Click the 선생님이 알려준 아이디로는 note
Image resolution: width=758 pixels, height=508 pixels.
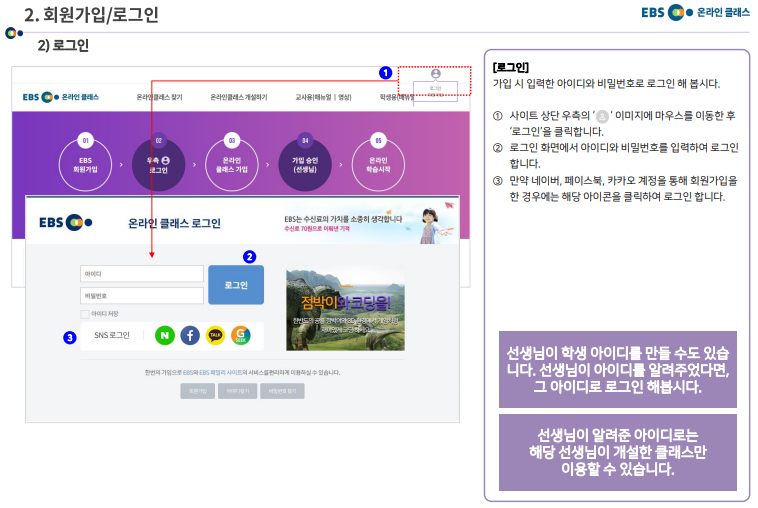pos(618,452)
